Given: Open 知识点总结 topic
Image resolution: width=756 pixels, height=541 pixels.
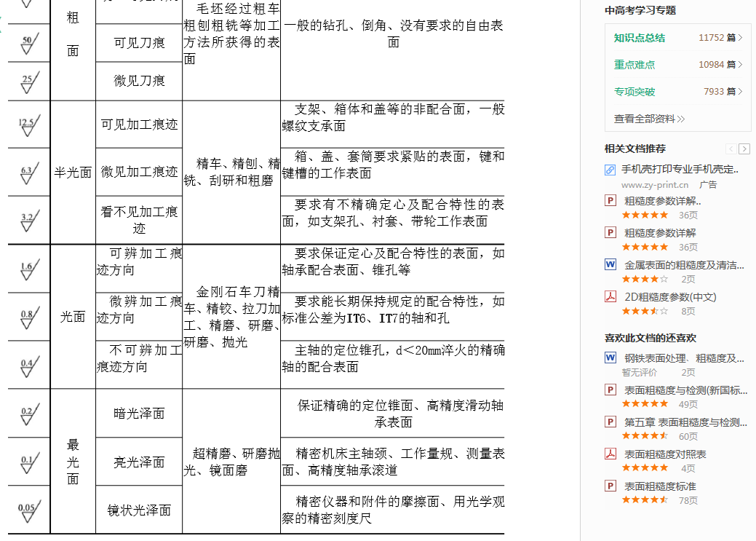Looking at the screenshot, I should pos(639,38).
